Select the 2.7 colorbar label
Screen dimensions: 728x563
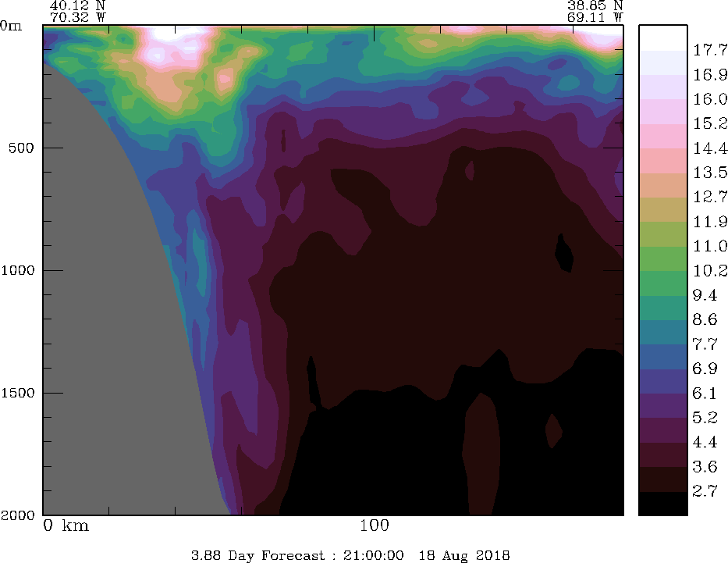[x=705, y=491]
